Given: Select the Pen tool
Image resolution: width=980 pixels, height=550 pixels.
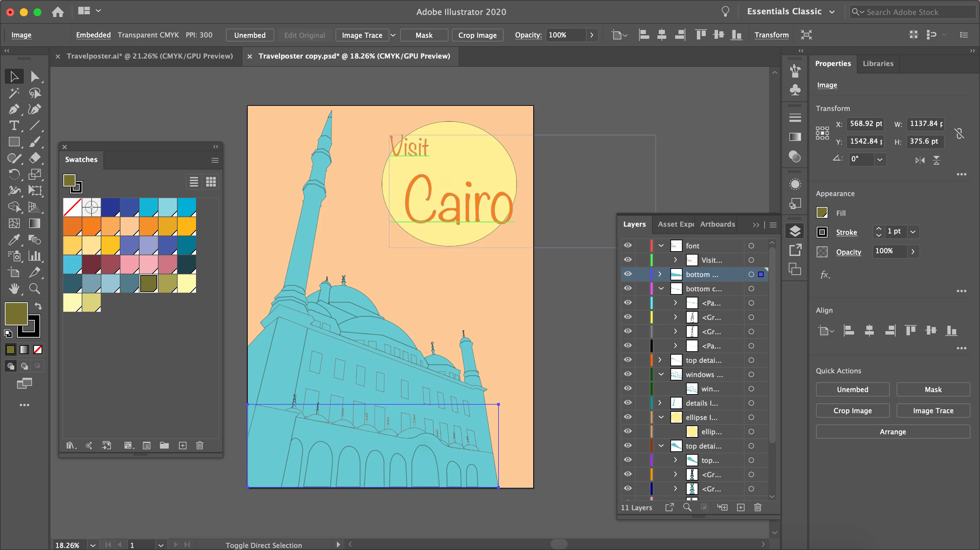Looking at the screenshot, I should 14,109.
